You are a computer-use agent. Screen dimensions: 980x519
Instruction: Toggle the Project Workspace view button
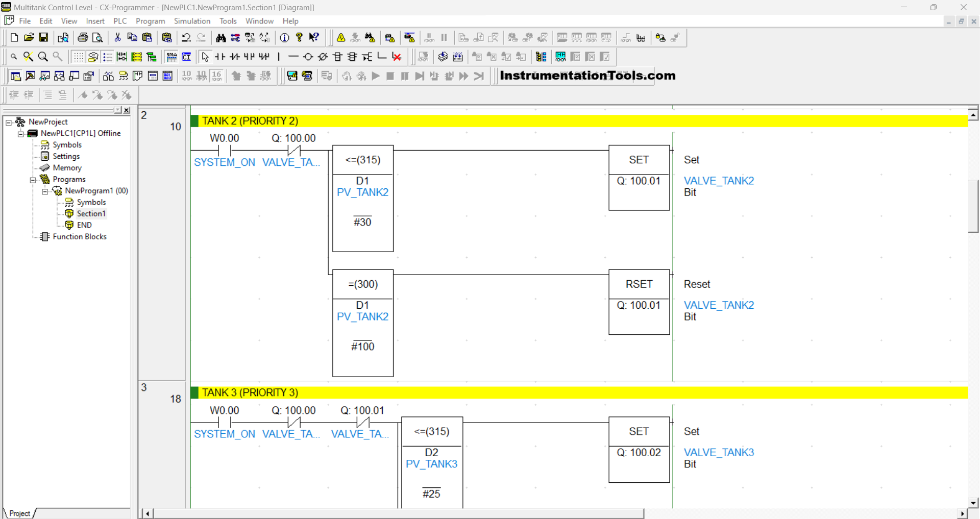[x=16, y=76]
